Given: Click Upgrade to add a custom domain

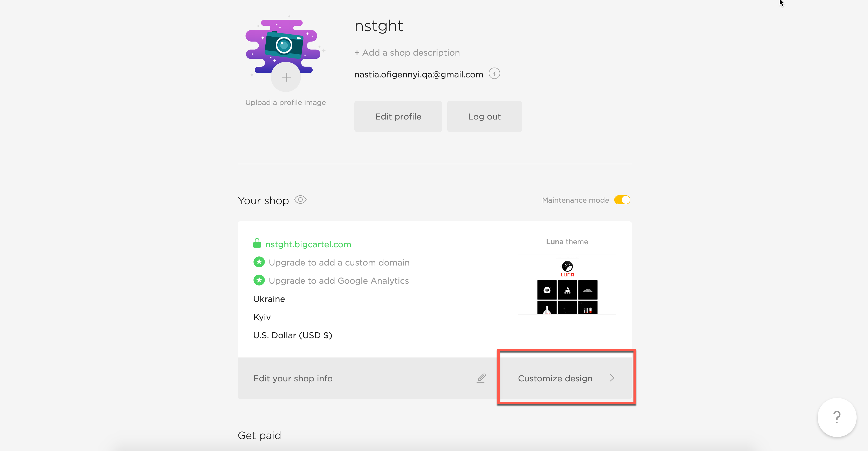Looking at the screenshot, I should click(339, 262).
